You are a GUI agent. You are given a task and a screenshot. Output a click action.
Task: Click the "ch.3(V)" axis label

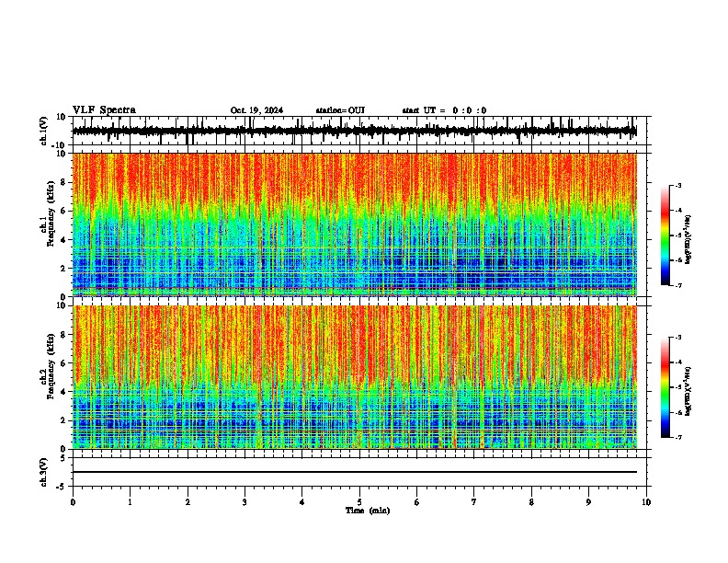(44, 472)
